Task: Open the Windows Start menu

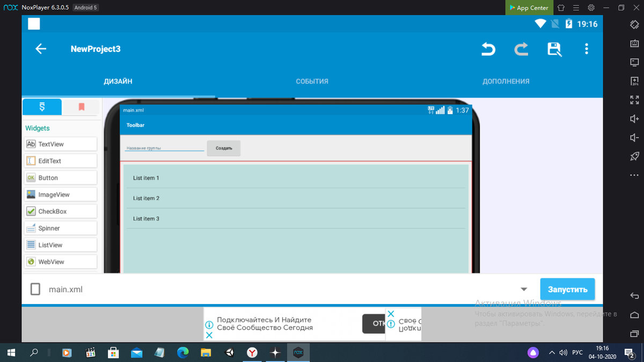Action: (11, 353)
